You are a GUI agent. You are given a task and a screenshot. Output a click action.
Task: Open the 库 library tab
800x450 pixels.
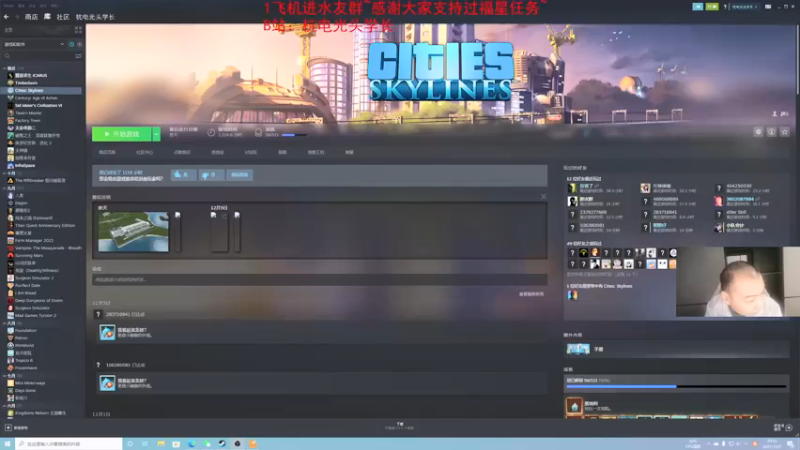coord(47,17)
